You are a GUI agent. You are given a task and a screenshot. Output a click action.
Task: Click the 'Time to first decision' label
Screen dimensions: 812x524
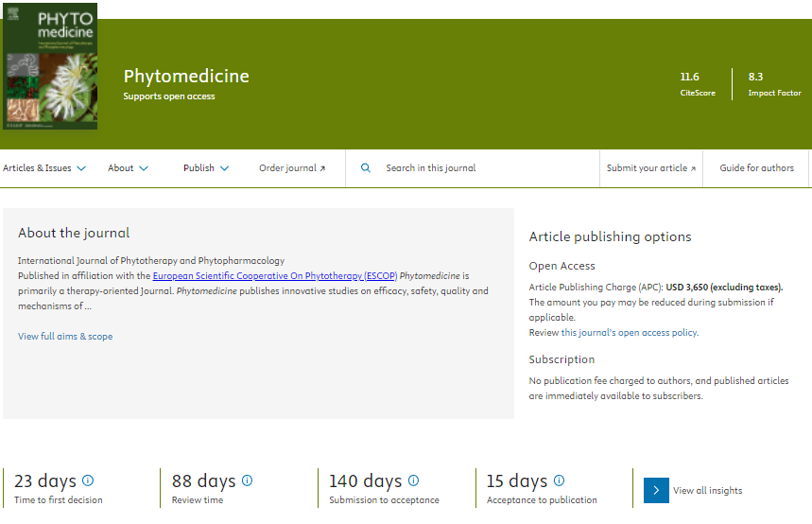[59, 500]
